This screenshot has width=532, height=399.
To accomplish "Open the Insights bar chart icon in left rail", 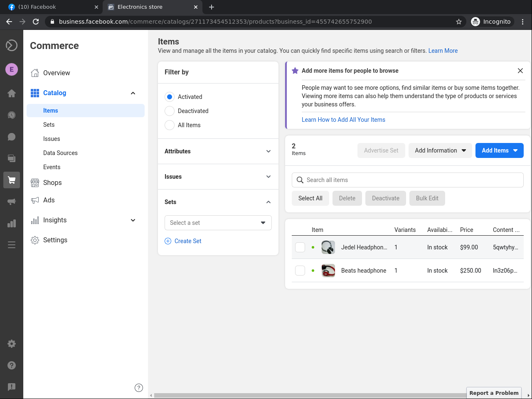I will [x=12, y=223].
